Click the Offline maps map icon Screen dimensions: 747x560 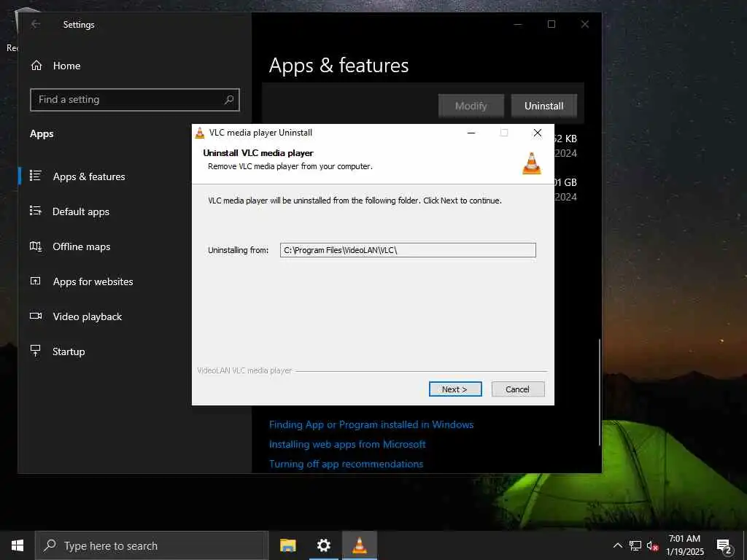click(x=36, y=246)
